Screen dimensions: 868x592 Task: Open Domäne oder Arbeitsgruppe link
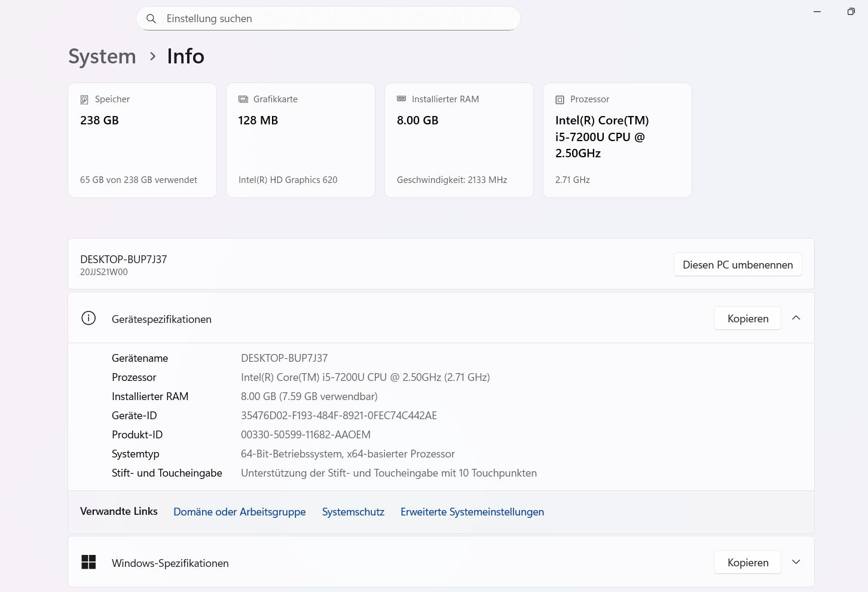239,512
